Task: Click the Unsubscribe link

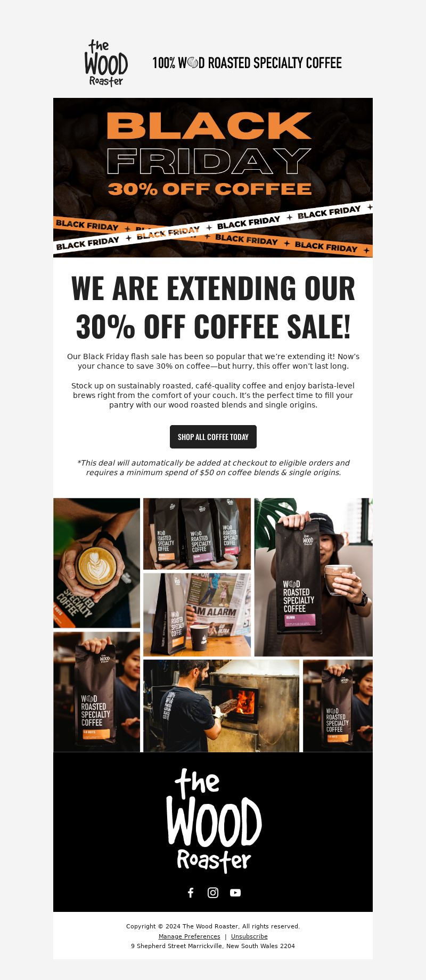Action: pos(249,936)
